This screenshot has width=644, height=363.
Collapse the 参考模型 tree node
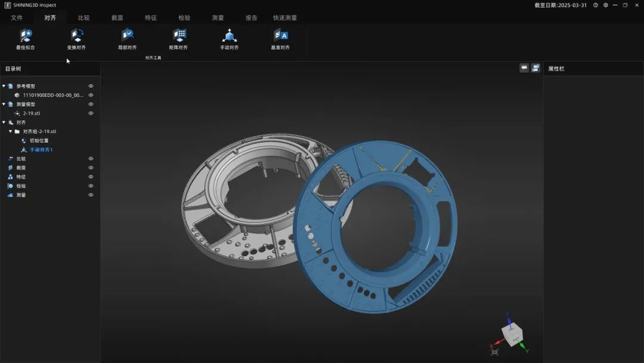(x=4, y=86)
